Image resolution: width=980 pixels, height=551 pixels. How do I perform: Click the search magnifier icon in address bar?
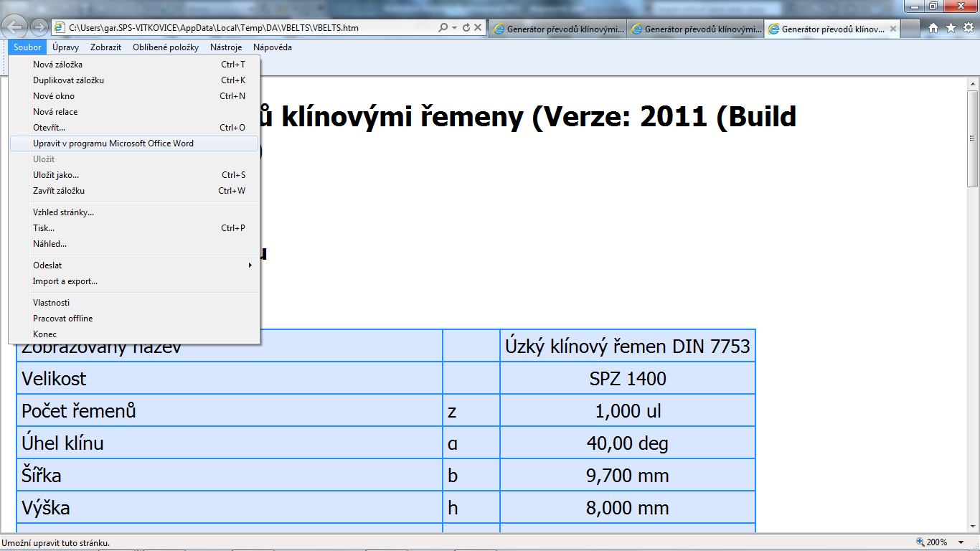click(x=443, y=28)
